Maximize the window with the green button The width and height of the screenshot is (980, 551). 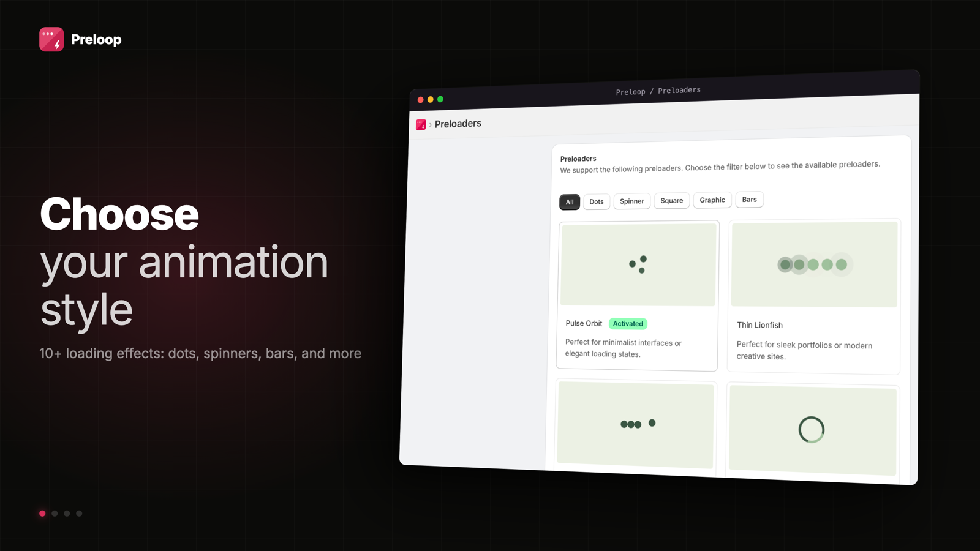click(440, 99)
